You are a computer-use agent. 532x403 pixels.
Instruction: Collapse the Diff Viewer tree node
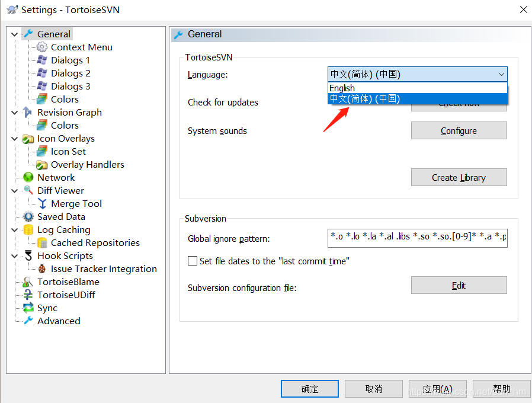(15, 191)
